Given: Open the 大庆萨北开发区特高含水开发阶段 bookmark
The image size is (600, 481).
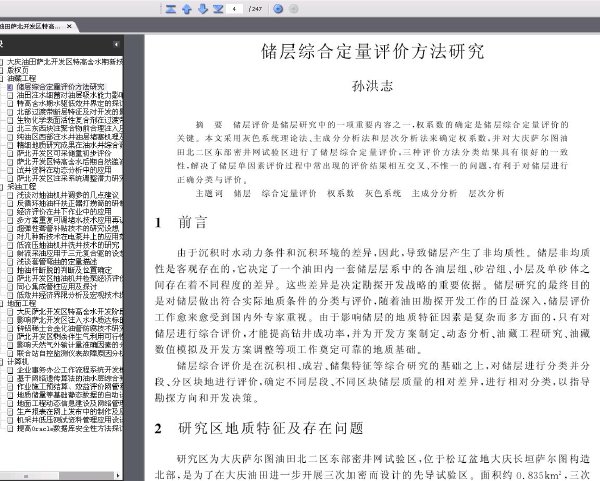Looking at the screenshot, I should tap(70, 312).
